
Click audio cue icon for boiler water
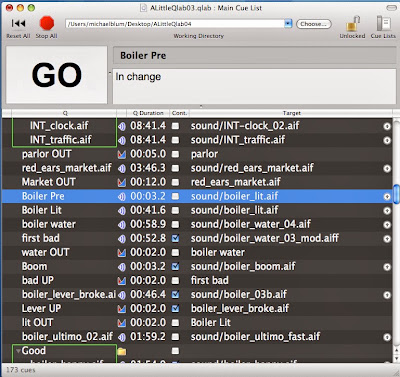coord(122,224)
